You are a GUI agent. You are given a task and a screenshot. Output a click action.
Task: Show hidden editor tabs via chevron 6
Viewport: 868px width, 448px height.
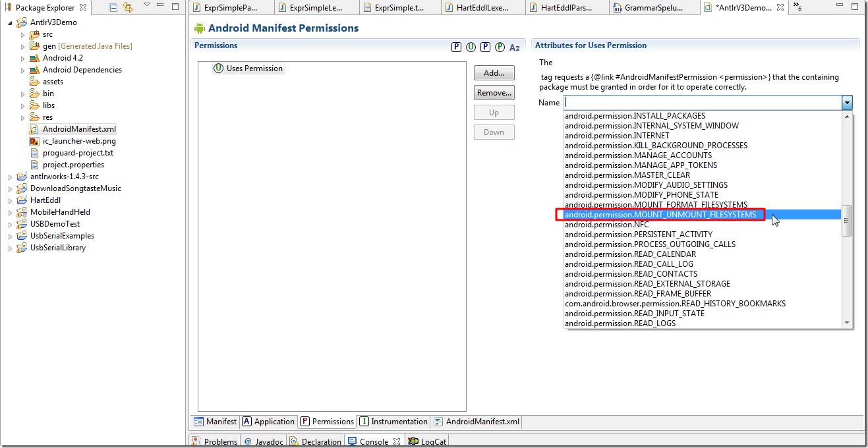pyautogui.click(x=797, y=7)
